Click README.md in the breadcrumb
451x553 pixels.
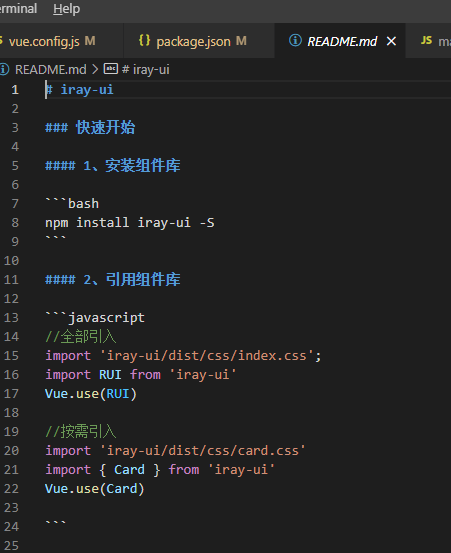50,69
